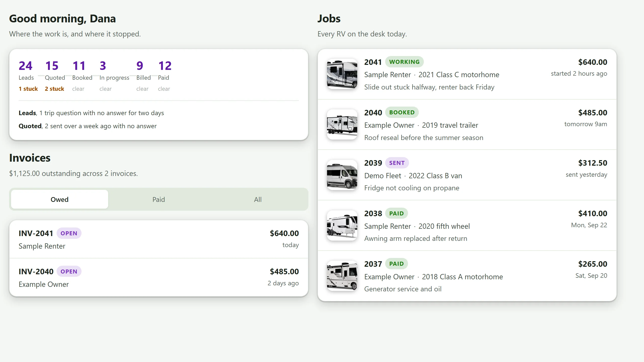Click 'tomorrow 9am' on job 2040
The image size is (644, 362).
(586, 124)
